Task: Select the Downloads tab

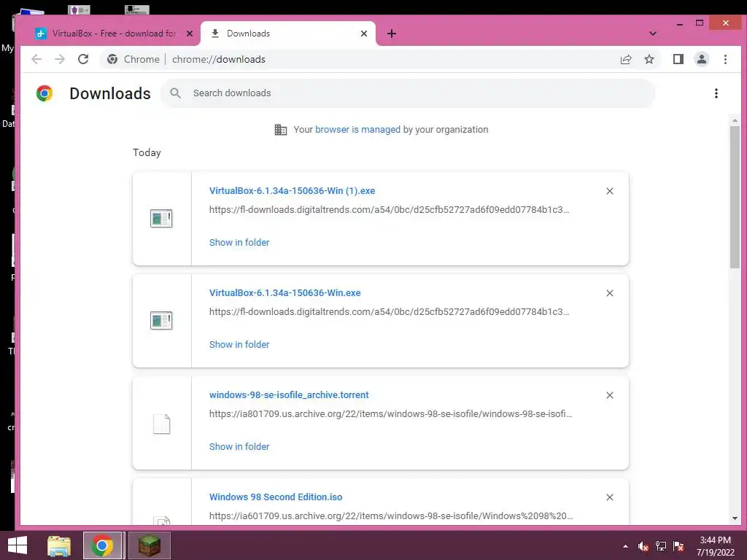Action: 288,34
